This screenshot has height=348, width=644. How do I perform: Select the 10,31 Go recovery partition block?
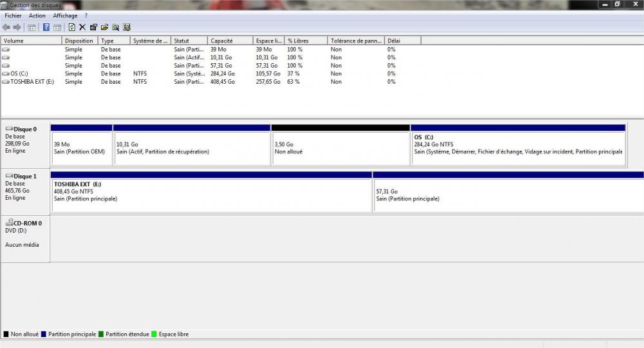(x=191, y=148)
